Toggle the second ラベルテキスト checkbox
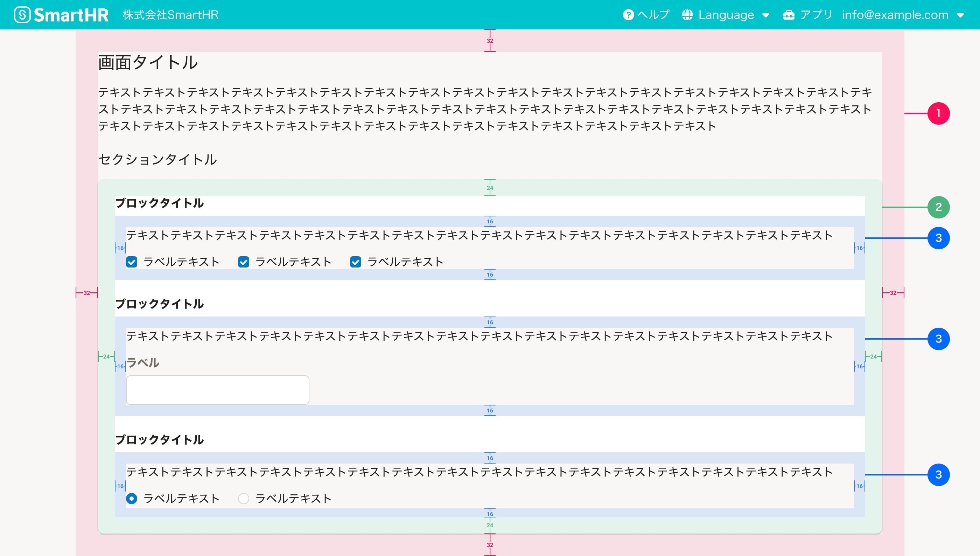This screenshot has height=556, width=980. coord(244,262)
